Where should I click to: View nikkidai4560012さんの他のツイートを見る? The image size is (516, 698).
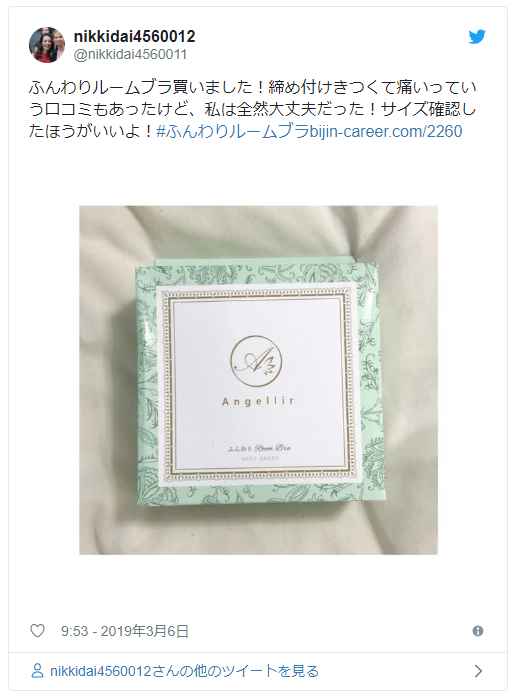184,671
